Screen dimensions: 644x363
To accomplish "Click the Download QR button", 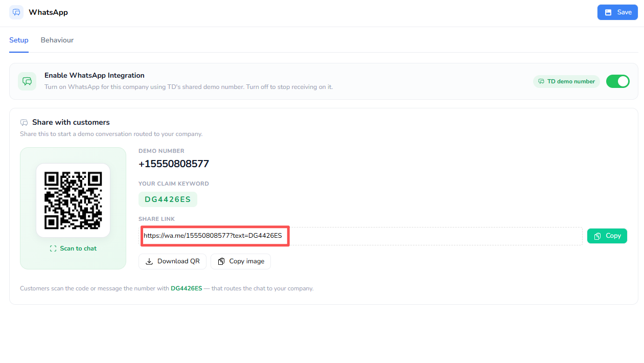I will click(x=173, y=261).
